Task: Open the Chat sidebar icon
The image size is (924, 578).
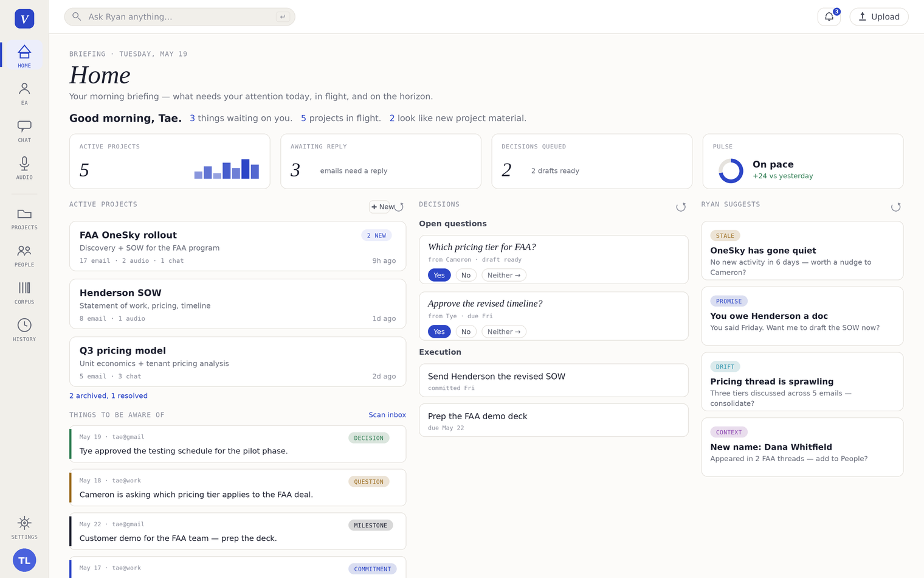Action: [x=24, y=131]
